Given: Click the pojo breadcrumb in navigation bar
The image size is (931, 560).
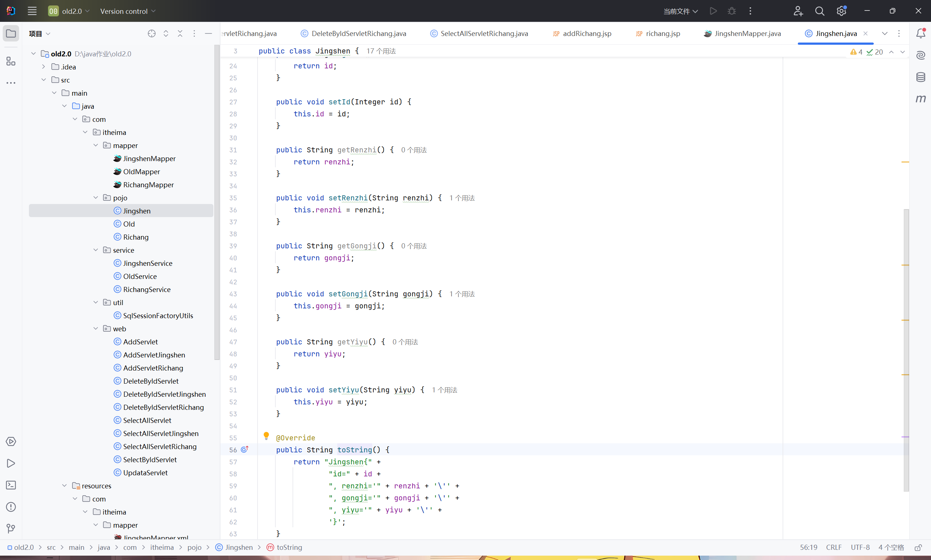Looking at the screenshot, I should pos(194,548).
